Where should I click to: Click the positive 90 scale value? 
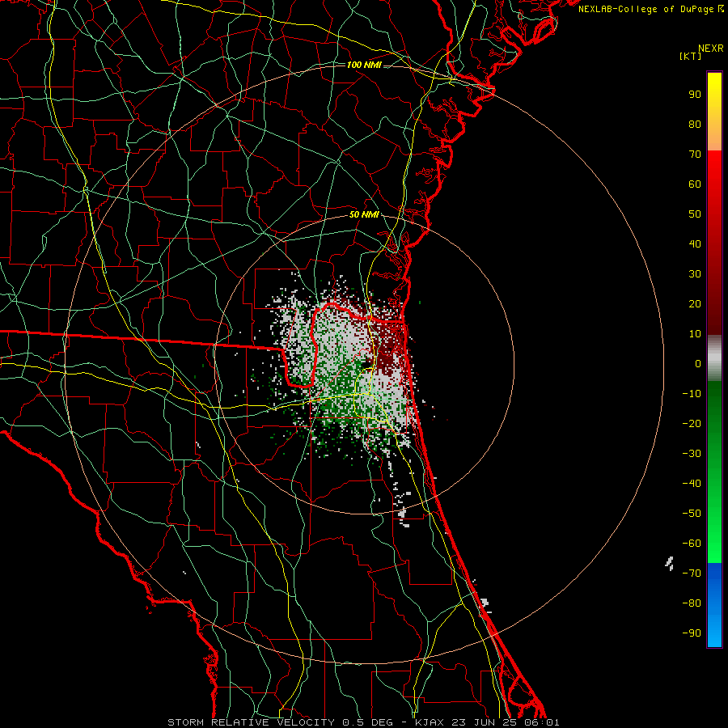[695, 95]
